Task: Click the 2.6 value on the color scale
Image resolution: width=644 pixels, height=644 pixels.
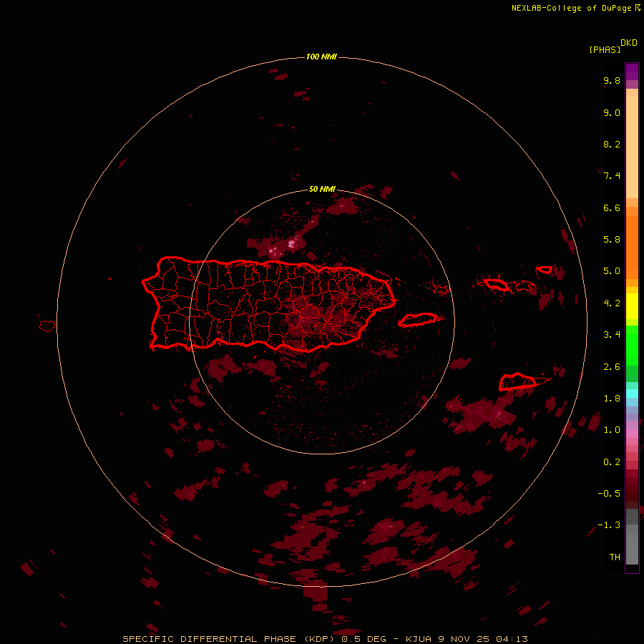Action: point(612,367)
